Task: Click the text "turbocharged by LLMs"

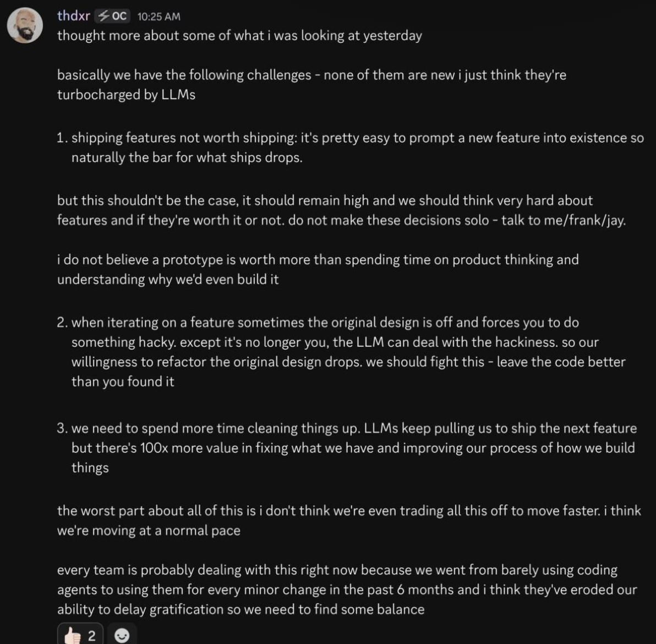Action: 126,95
